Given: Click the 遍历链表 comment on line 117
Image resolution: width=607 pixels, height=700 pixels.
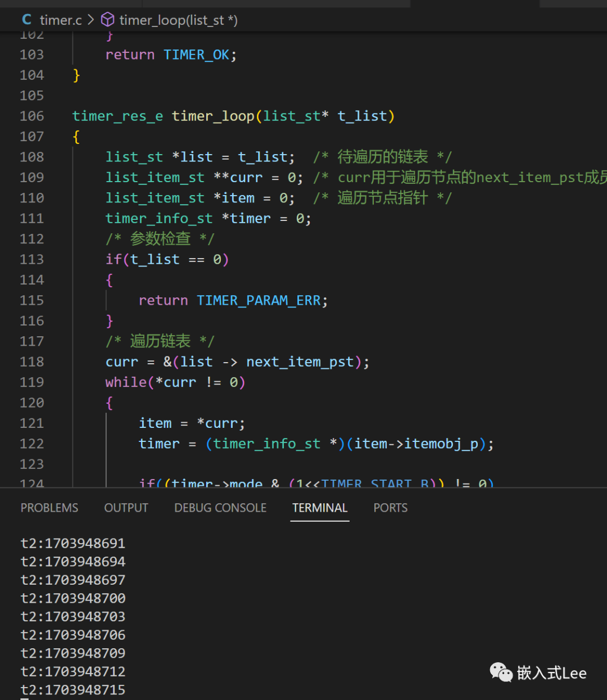Looking at the screenshot, I should [x=160, y=341].
